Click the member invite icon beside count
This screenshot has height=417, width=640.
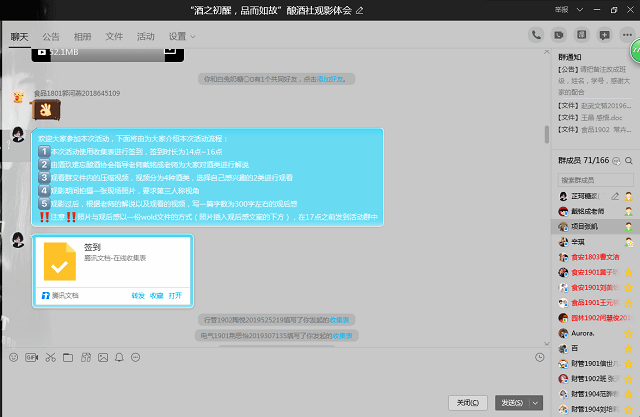tap(616, 161)
